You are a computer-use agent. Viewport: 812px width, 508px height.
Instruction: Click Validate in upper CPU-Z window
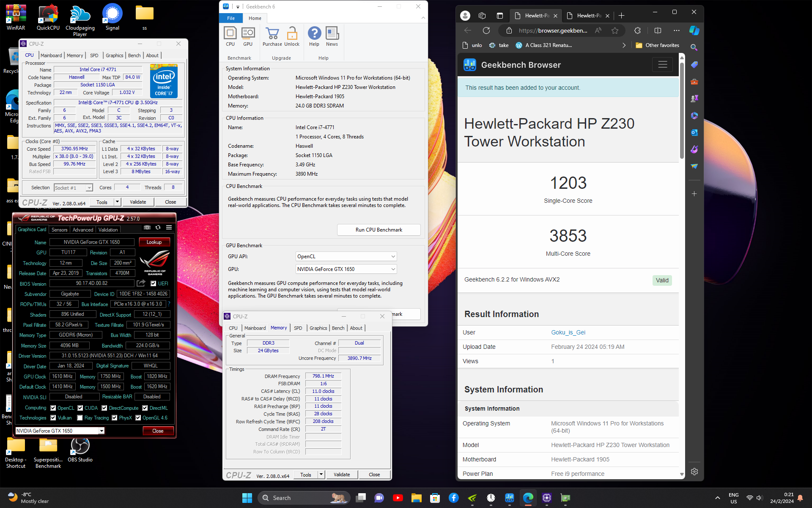tap(138, 202)
